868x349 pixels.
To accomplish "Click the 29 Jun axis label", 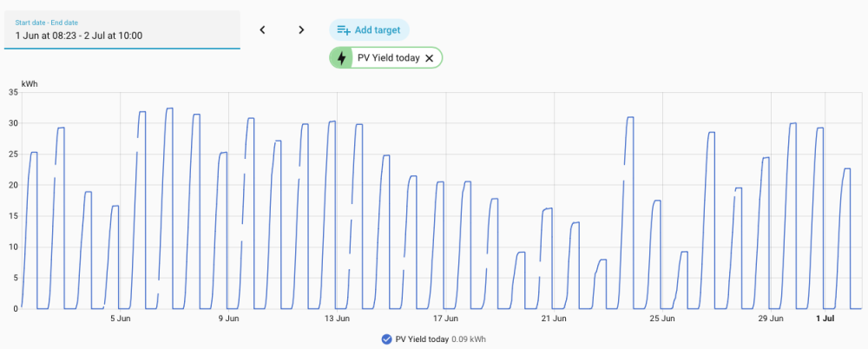I will click(x=771, y=319).
